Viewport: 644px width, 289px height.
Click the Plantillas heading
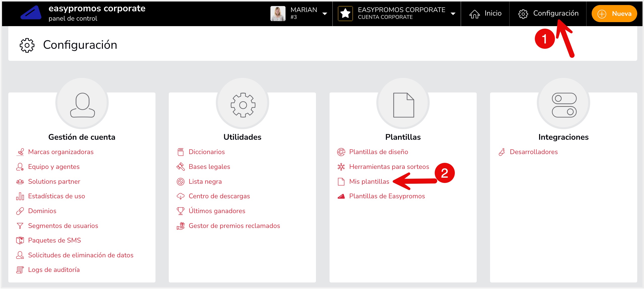pyautogui.click(x=403, y=137)
